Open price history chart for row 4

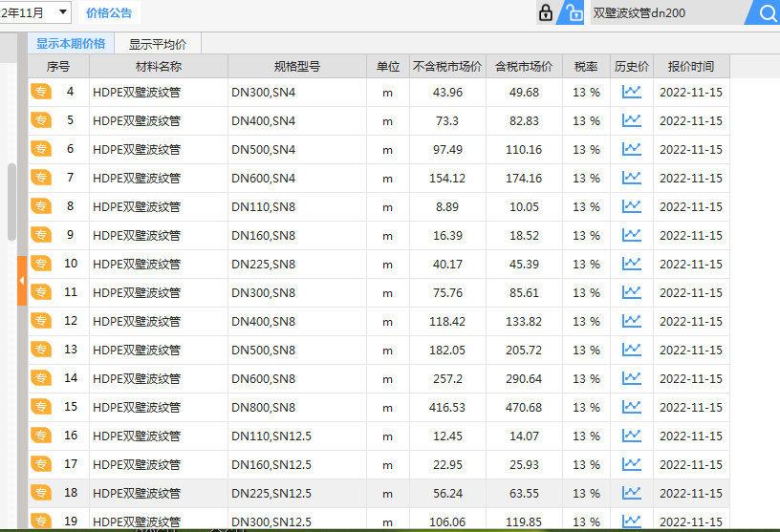[x=631, y=92]
